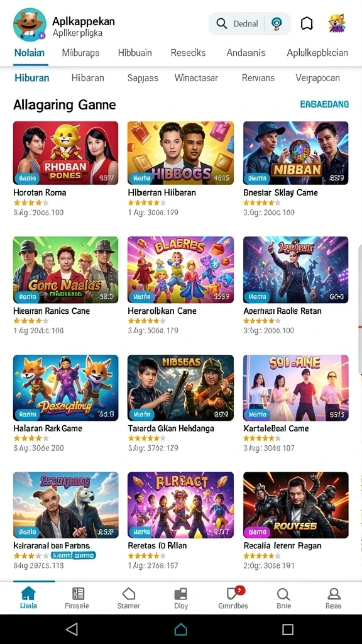This screenshot has height=644, width=362.
Task: Tap the bookmark icon in the header
Action: (x=307, y=24)
